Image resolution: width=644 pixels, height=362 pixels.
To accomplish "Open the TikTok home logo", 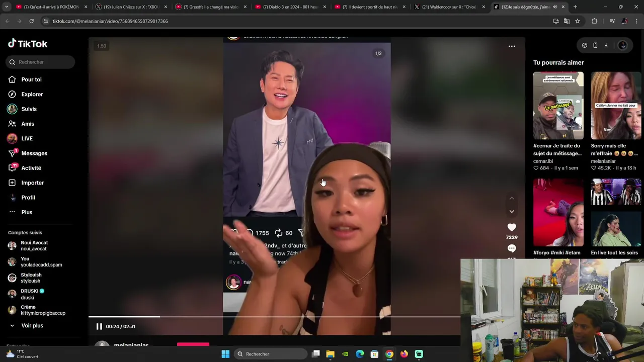I will [x=28, y=44].
